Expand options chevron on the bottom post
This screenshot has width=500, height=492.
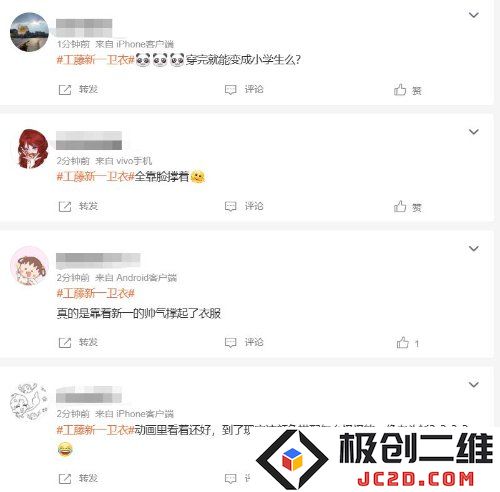[x=474, y=384]
